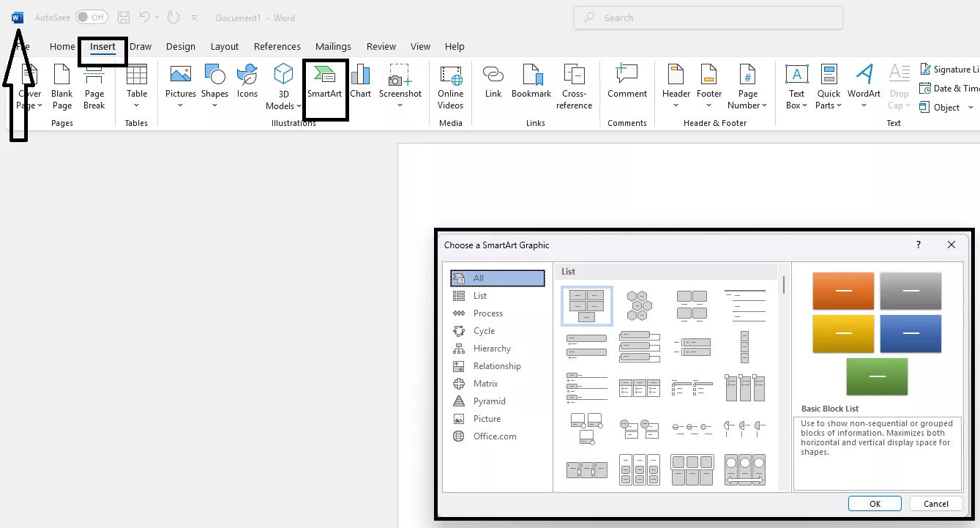Image resolution: width=980 pixels, height=528 pixels.
Task: Click the orange block in the preview
Action: pyautogui.click(x=843, y=291)
